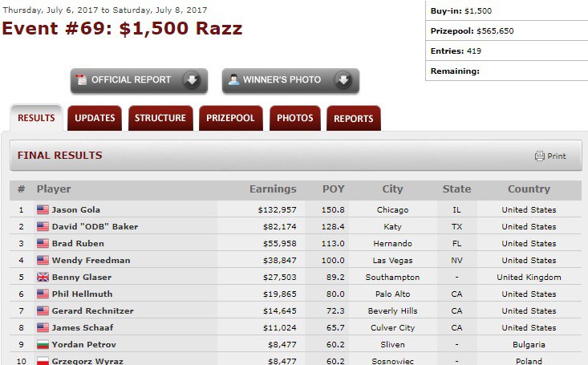This screenshot has width=588, height=365.
Task: Click the Bulgarian flag beside Yordan Petrov
Action: tap(43, 345)
